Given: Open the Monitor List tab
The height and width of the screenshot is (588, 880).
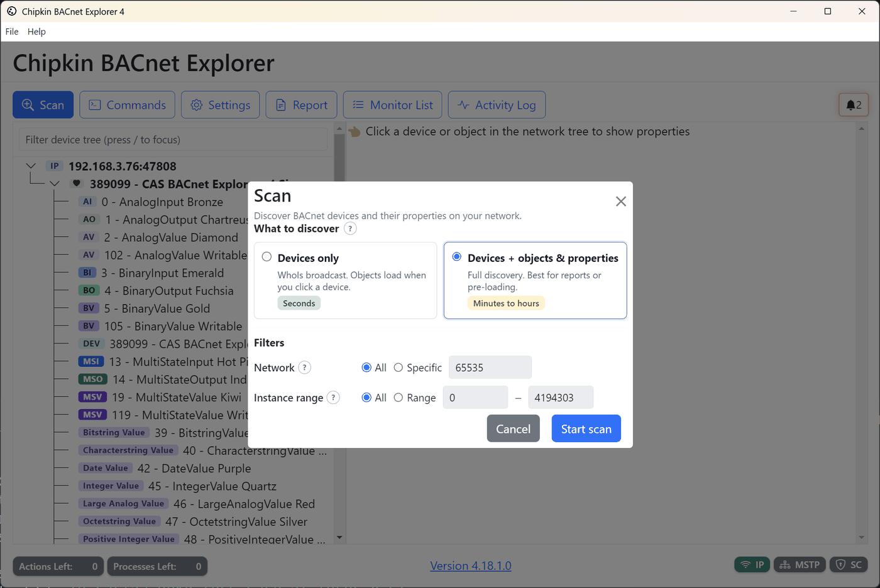Looking at the screenshot, I should pyautogui.click(x=392, y=105).
